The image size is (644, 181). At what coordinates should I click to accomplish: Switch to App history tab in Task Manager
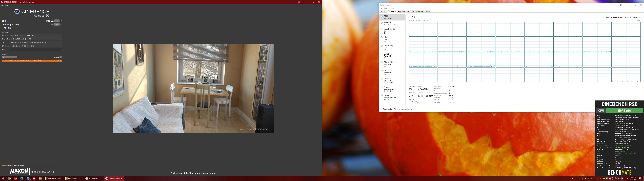pos(401,11)
